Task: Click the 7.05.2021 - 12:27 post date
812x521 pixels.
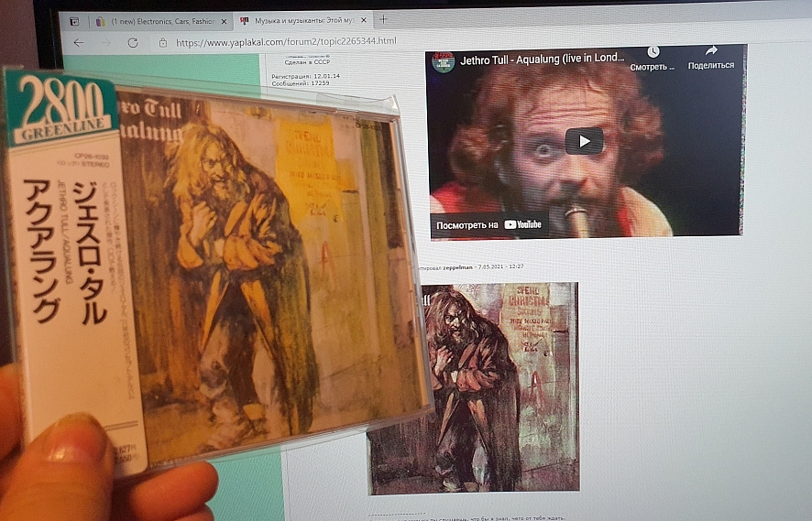Action: pos(500,267)
